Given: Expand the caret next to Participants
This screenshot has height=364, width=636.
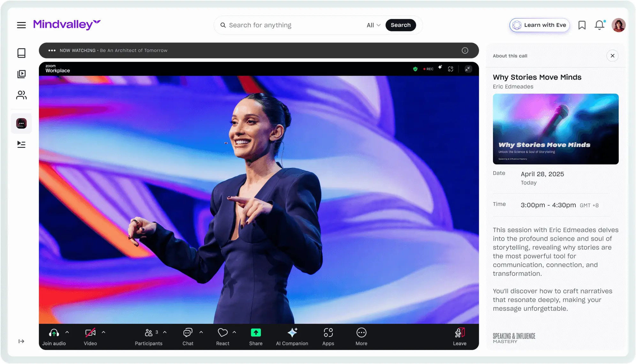Looking at the screenshot, I should point(165,332).
